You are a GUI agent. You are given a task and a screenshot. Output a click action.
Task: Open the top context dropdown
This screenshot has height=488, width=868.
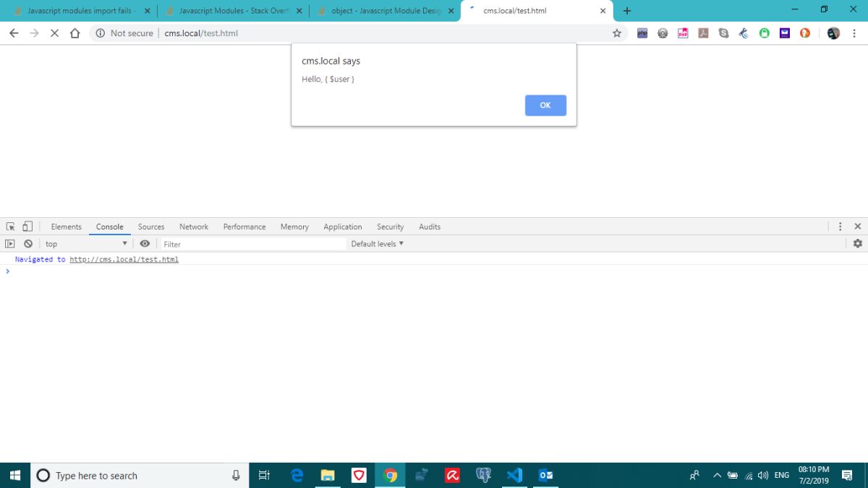86,244
